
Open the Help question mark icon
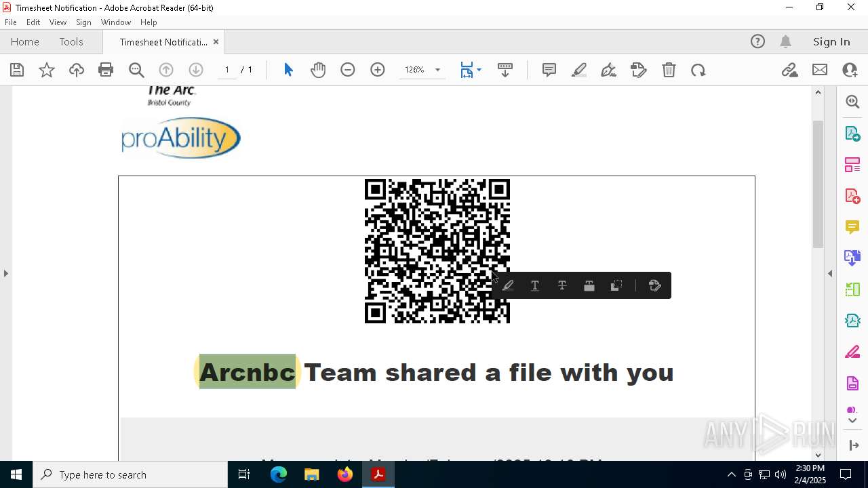[757, 41]
